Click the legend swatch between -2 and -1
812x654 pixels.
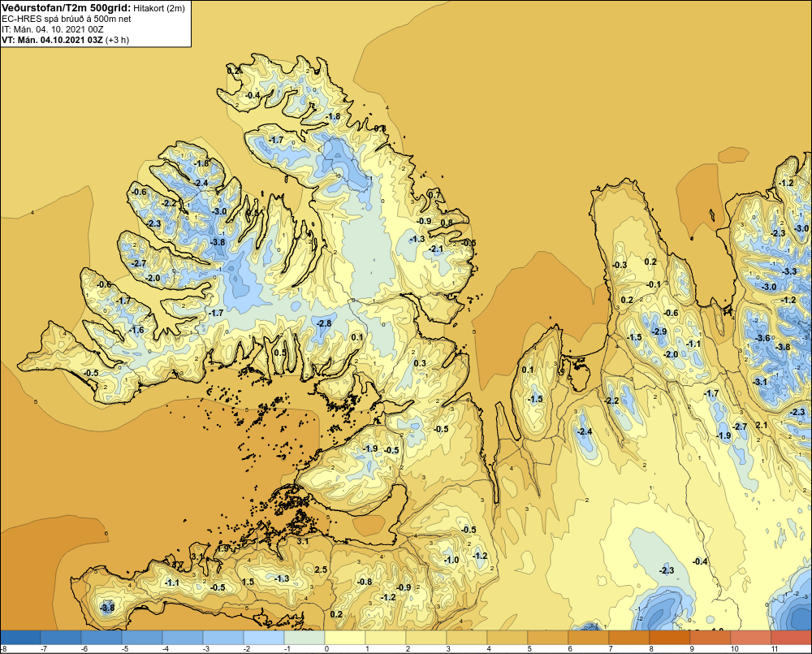pyautogui.click(x=264, y=638)
